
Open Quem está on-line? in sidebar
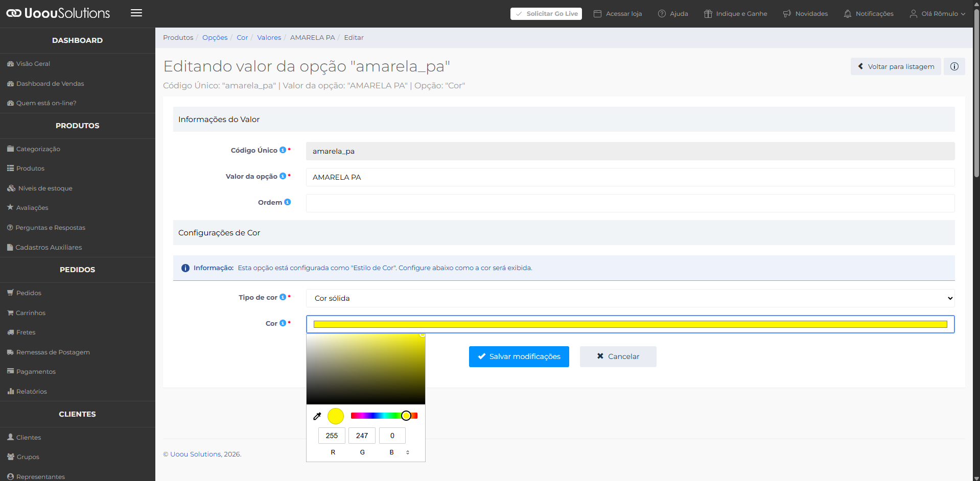46,103
